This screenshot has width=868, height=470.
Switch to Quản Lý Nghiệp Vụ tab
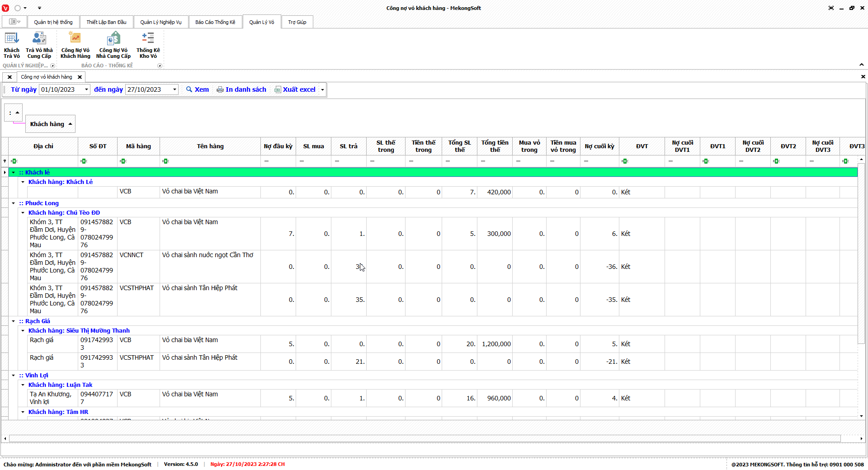(160, 22)
